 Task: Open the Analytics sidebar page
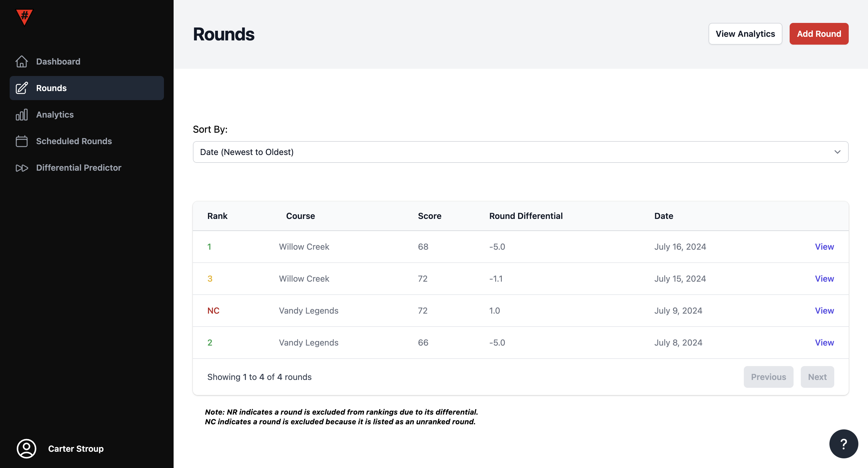click(55, 115)
